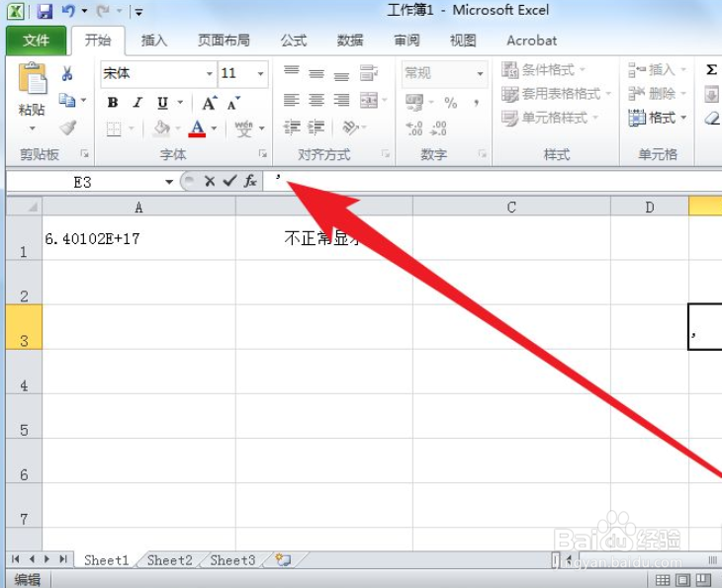Expand the Name Box dropdown arrow

click(169, 182)
